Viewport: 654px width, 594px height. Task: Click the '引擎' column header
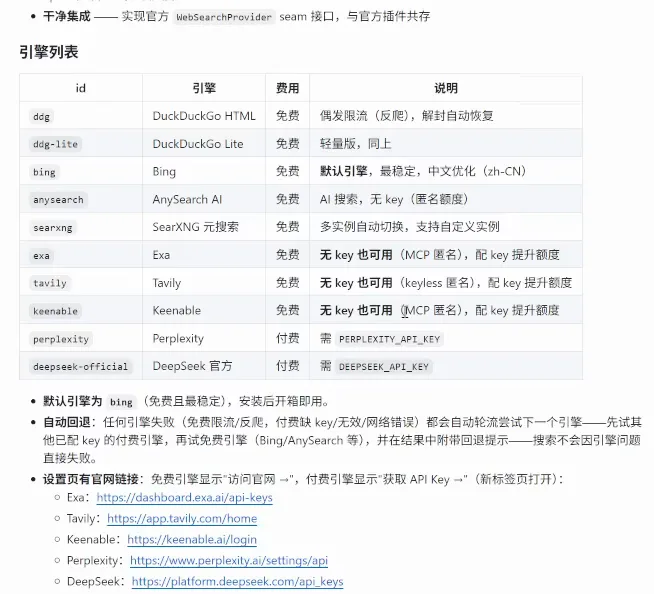pyautogui.click(x=204, y=88)
